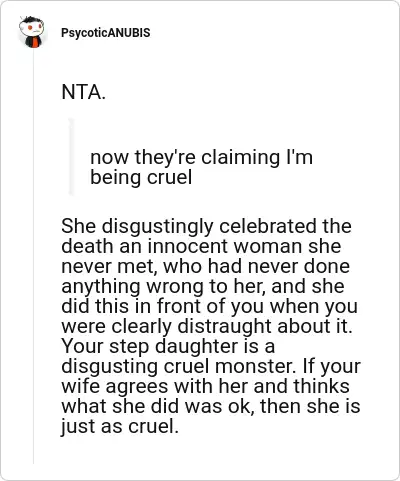Click the line "were clearly distraught about it."

coord(207,326)
